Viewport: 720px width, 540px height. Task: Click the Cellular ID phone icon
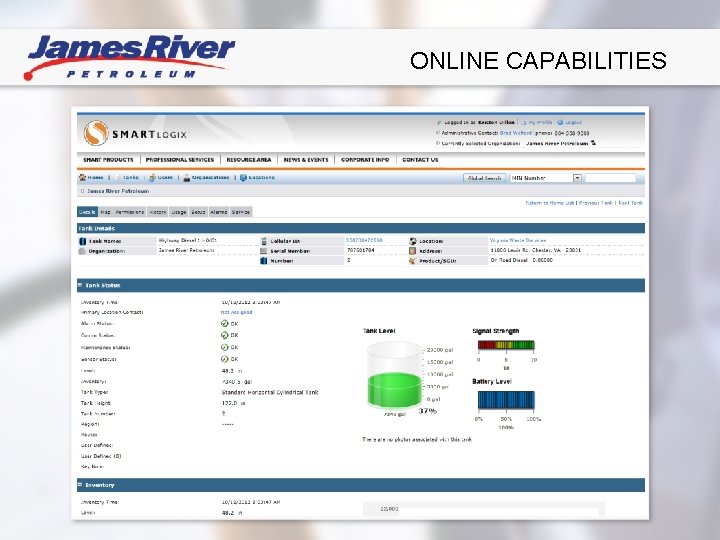(264, 241)
